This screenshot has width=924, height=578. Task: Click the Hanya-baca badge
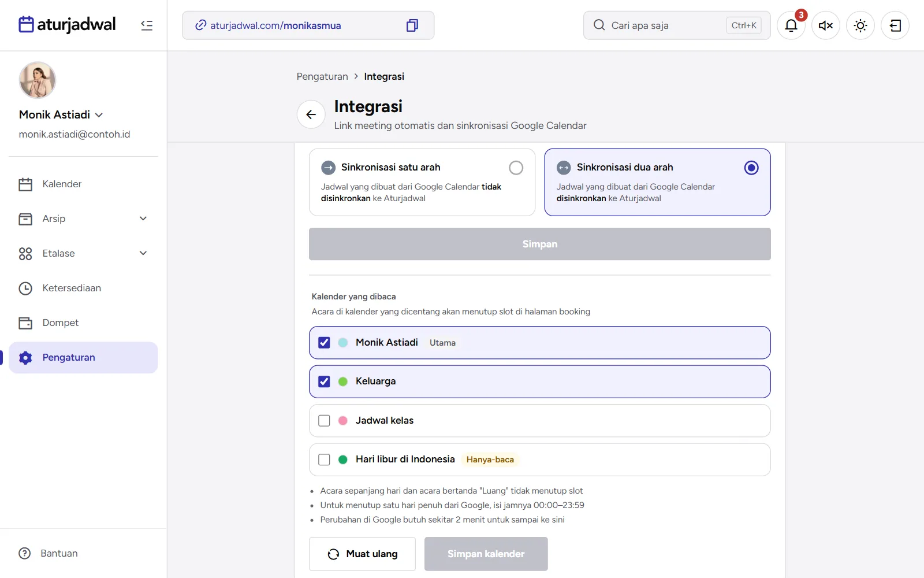(490, 460)
